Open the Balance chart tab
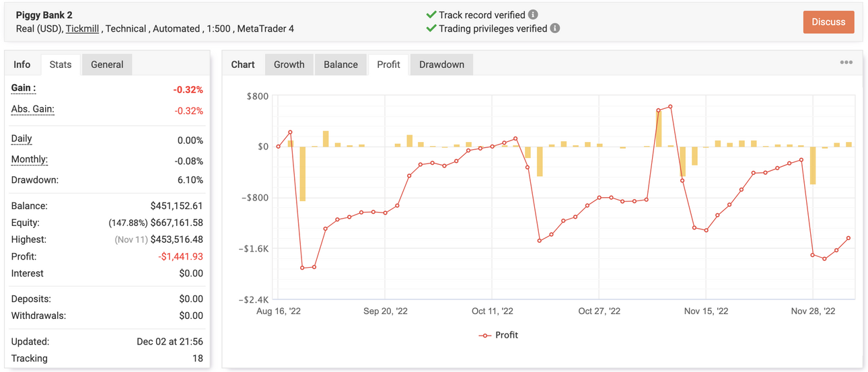 tap(340, 65)
